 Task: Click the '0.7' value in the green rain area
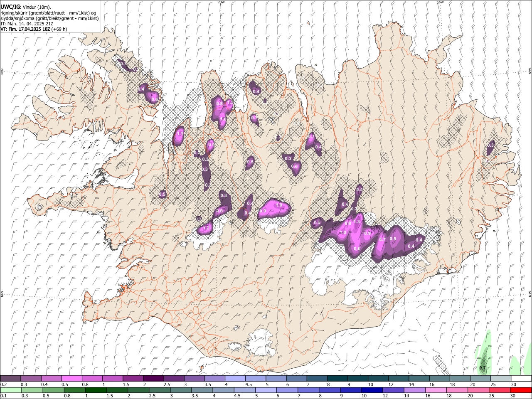(x=483, y=368)
